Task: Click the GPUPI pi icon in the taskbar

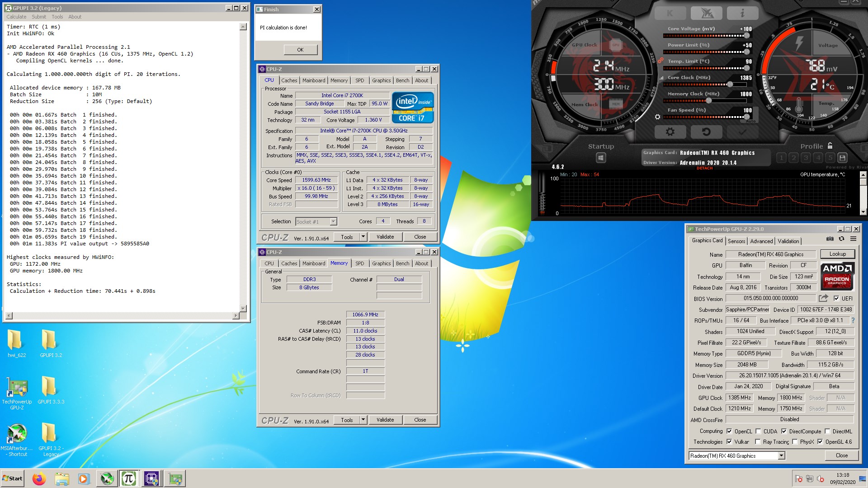Action: click(x=129, y=479)
